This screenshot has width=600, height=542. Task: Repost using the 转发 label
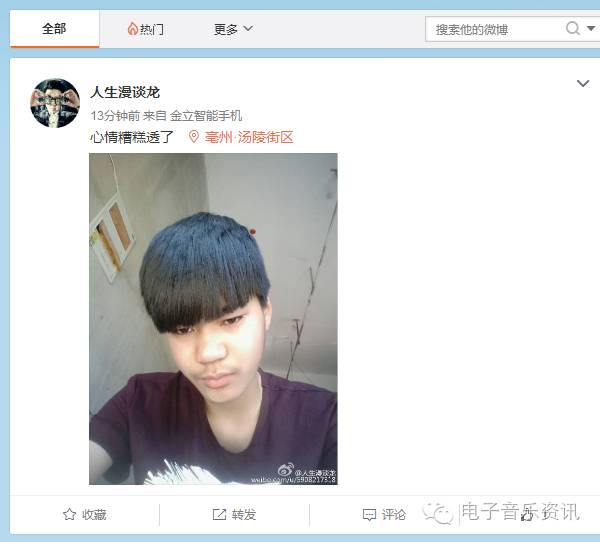coord(243,514)
